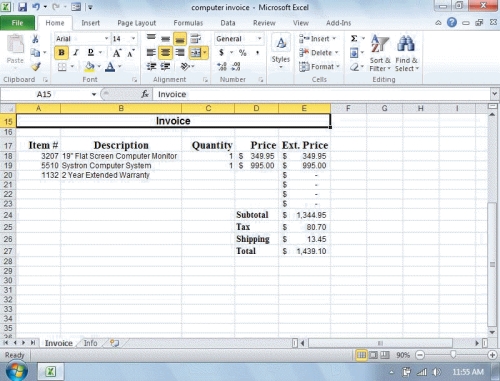The image size is (500, 381).
Task: Switch to the Formulas tab
Action: pos(188,23)
